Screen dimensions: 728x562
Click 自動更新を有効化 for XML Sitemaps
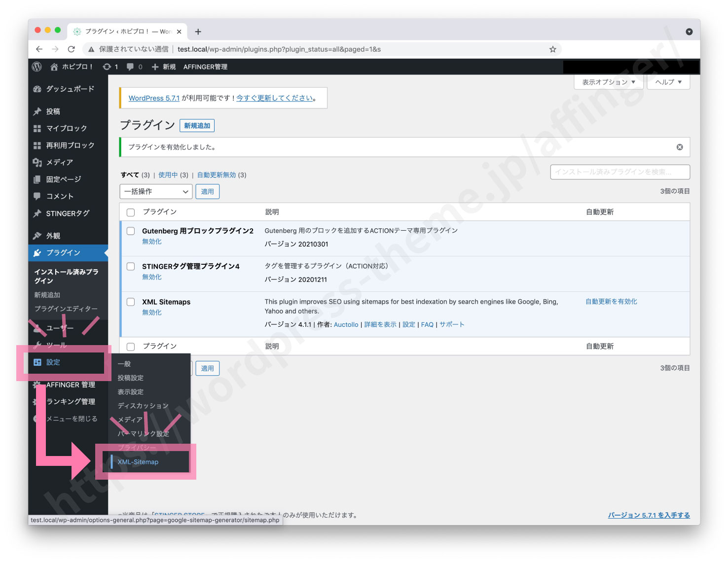(x=611, y=302)
